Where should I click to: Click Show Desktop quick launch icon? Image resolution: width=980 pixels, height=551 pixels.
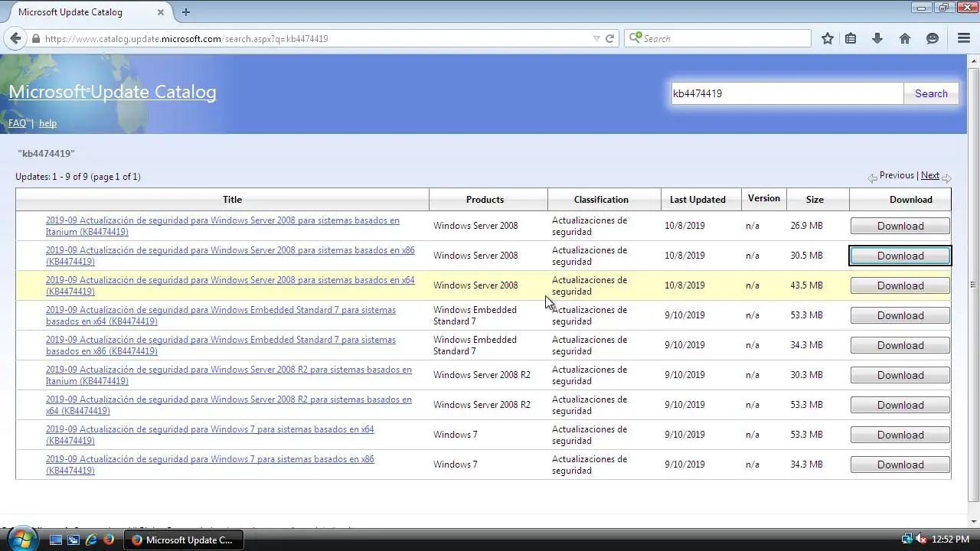pos(55,540)
